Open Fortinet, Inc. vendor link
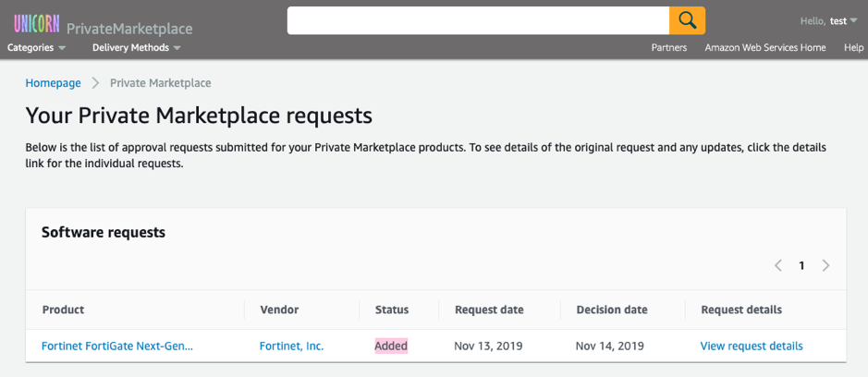This screenshot has width=868, height=377. point(292,347)
